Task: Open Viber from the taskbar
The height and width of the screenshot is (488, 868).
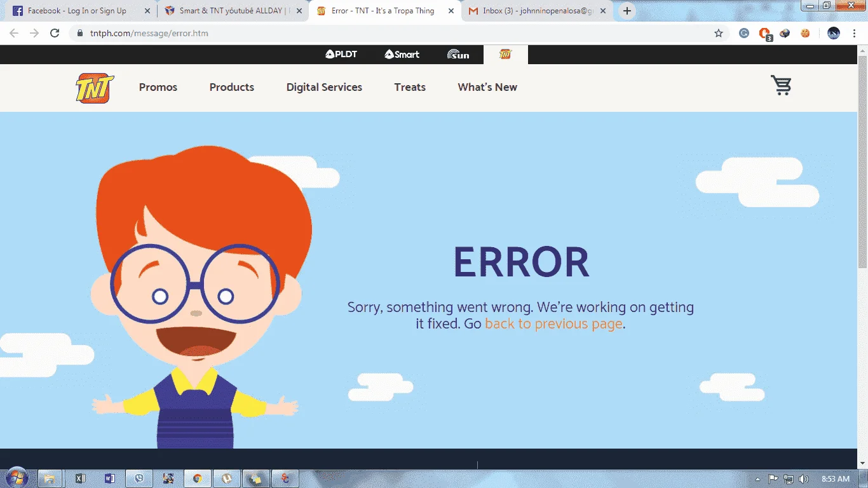Action: click(x=139, y=478)
